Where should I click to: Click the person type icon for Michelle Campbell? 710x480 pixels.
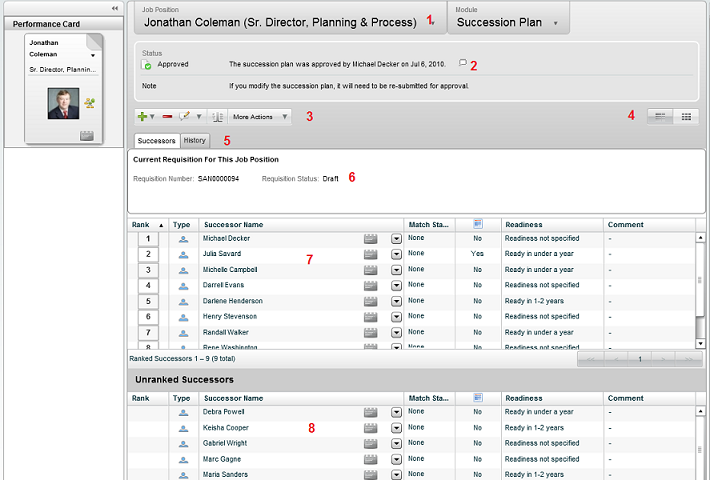coord(183,270)
